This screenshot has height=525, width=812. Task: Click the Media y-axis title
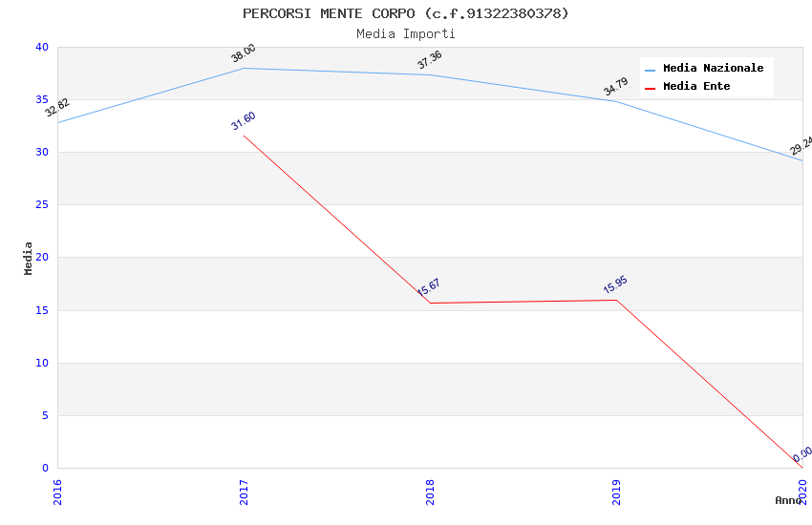pyautogui.click(x=29, y=258)
